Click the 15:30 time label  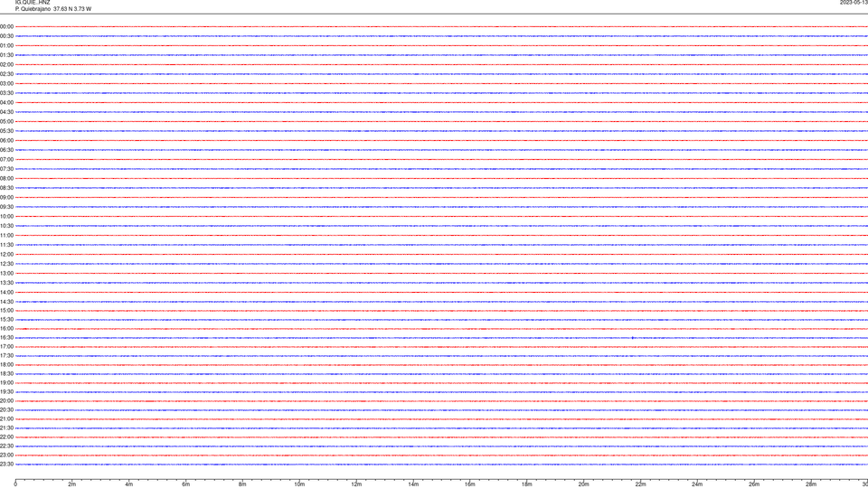[6, 319]
